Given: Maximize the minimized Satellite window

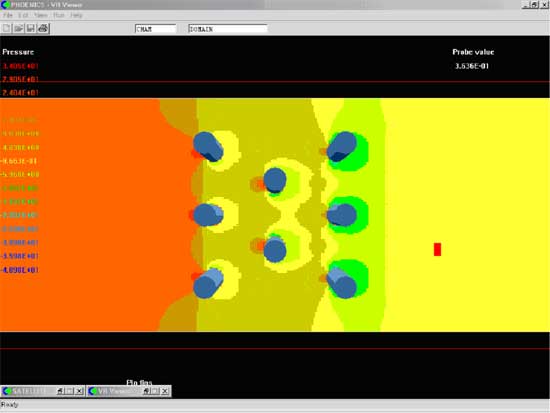Looking at the screenshot, I should click(x=70, y=391).
